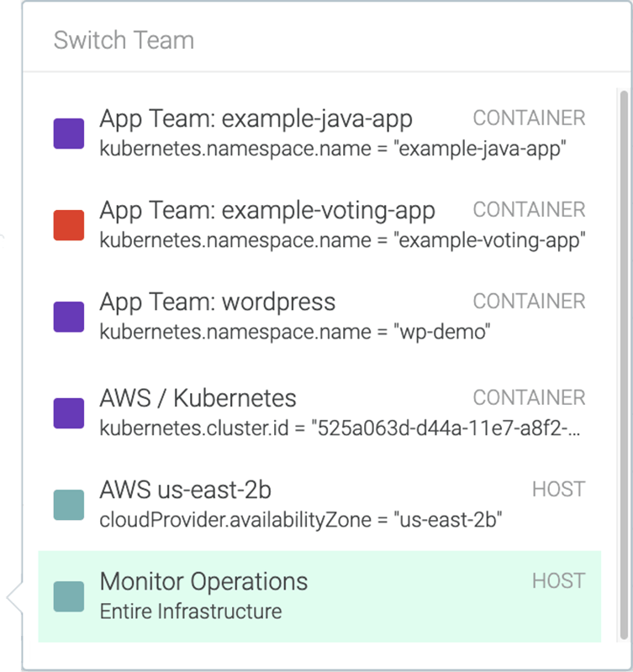
Task: Click the "wp-demo" namespace scope text
Action: (295, 332)
